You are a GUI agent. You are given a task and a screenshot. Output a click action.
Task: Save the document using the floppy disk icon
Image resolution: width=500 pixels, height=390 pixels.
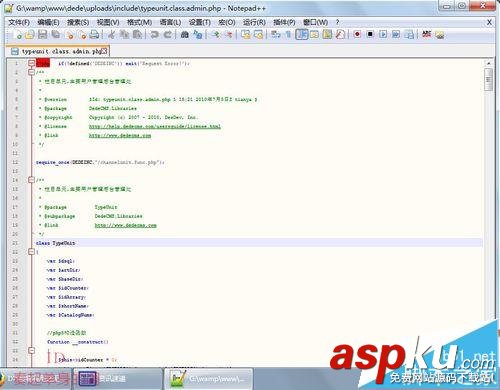click(43, 34)
